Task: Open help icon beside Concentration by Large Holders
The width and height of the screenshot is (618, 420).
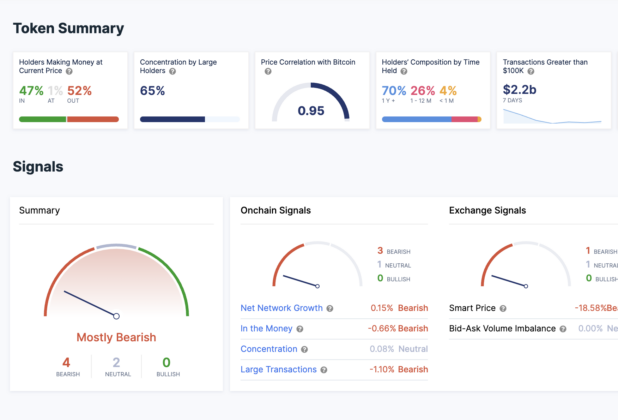Action: coord(172,71)
